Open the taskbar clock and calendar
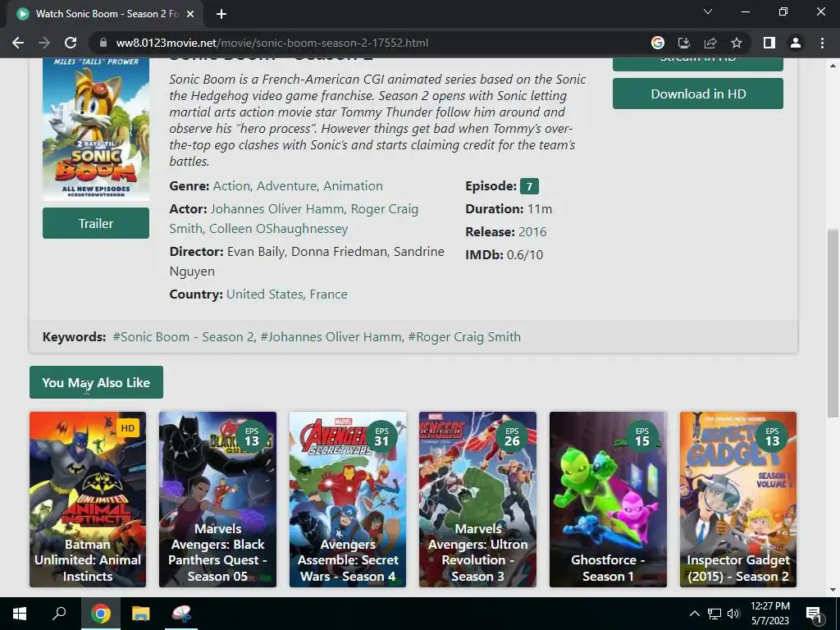This screenshot has width=840, height=630. click(769, 614)
